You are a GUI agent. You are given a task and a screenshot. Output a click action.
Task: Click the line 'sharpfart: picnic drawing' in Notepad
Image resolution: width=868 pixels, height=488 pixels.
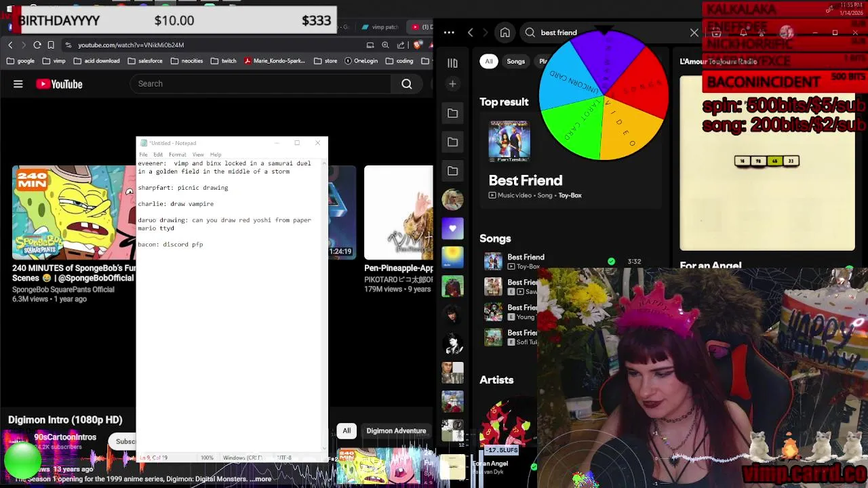point(183,187)
